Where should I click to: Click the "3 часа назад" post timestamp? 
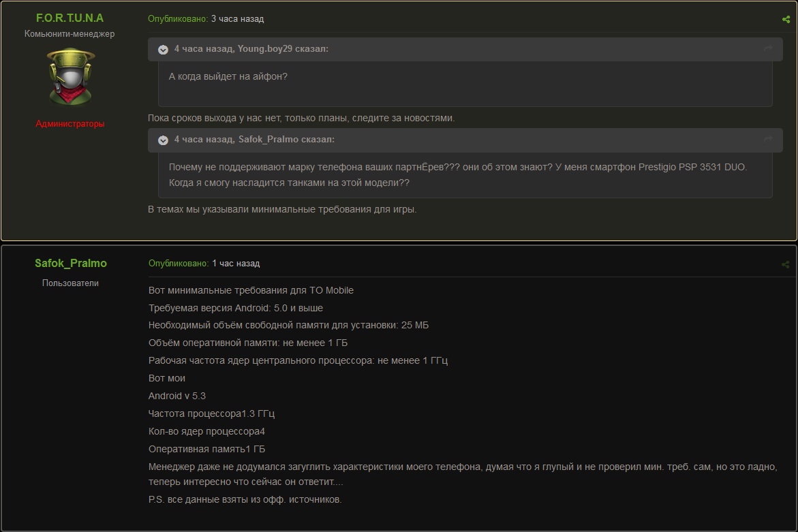237,19
